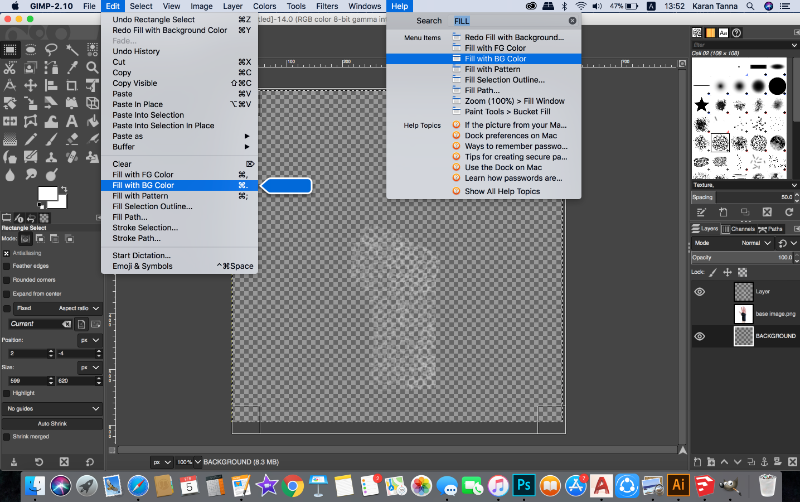Clear the Help search field
This screenshot has height=502, width=800.
(x=572, y=21)
